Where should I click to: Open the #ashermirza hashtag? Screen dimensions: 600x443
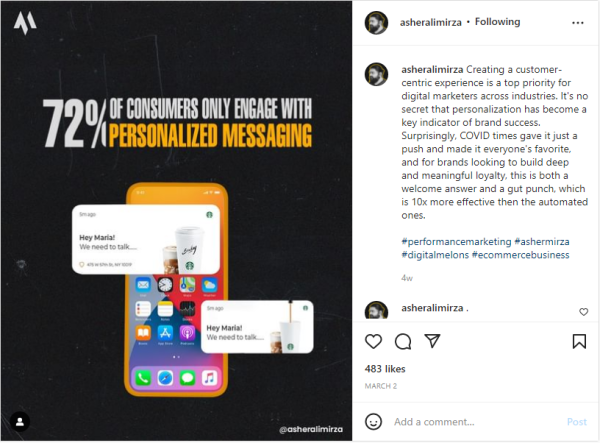point(542,242)
